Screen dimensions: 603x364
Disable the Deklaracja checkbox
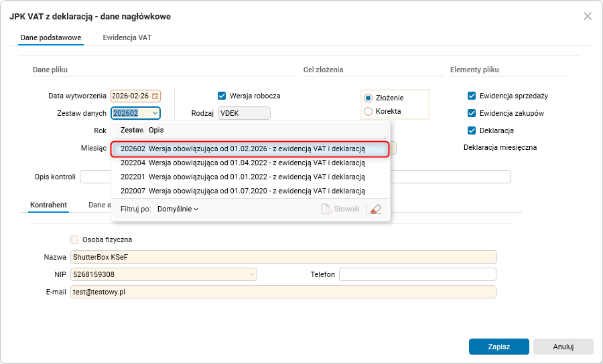click(x=472, y=130)
